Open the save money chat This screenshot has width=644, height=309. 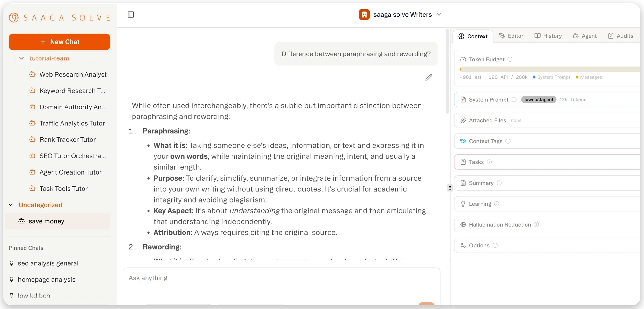pyautogui.click(x=46, y=221)
